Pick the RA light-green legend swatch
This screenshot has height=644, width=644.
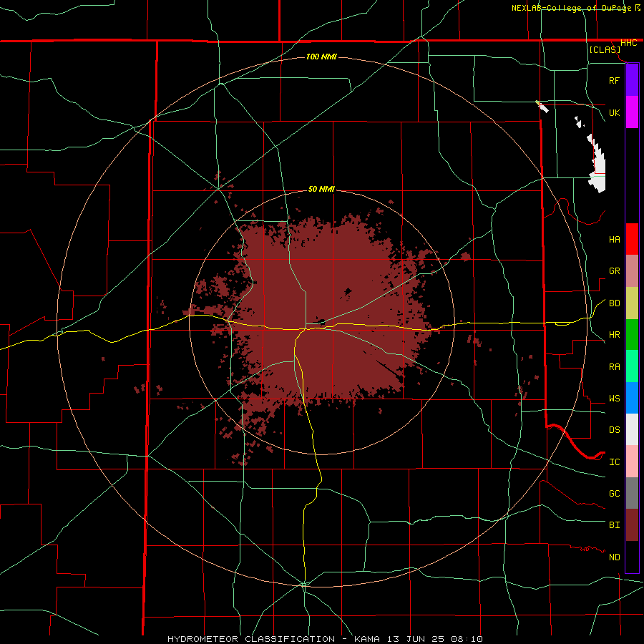click(x=632, y=366)
